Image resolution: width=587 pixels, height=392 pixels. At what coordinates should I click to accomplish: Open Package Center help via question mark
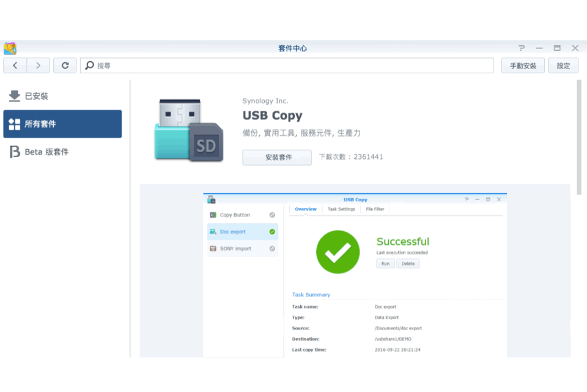click(x=521, y=48)
